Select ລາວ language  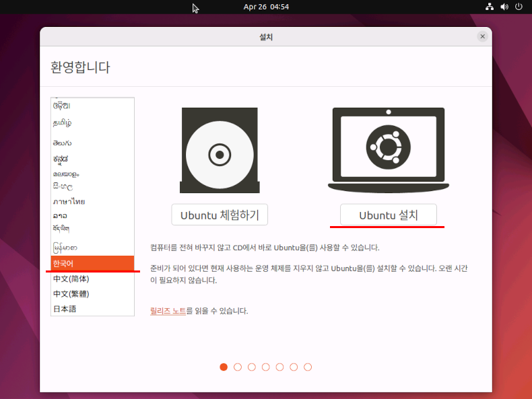coord(92,215)
